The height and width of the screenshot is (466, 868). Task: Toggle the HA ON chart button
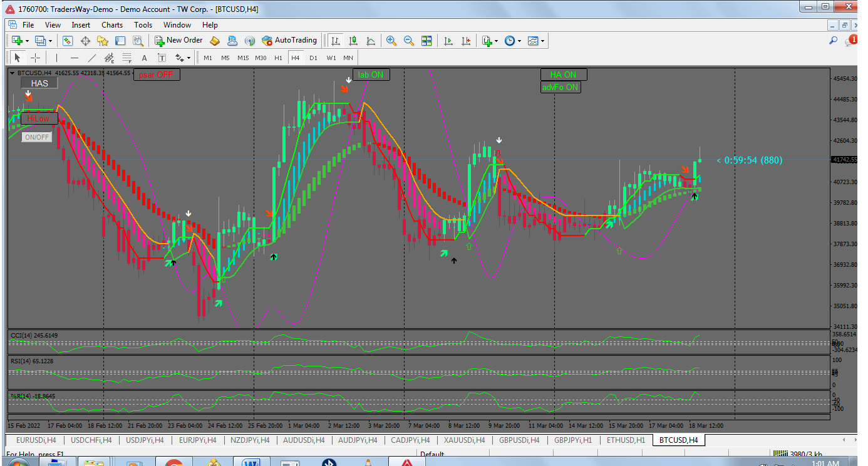[x=564, y=75]
